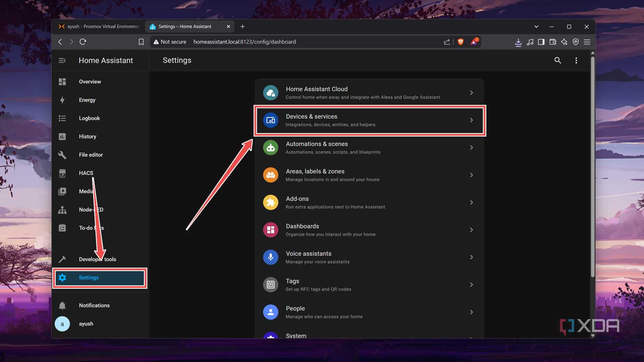Open Brave Rewards triangle icon
The height and width of the screenshot is (362, 644).
474,42
